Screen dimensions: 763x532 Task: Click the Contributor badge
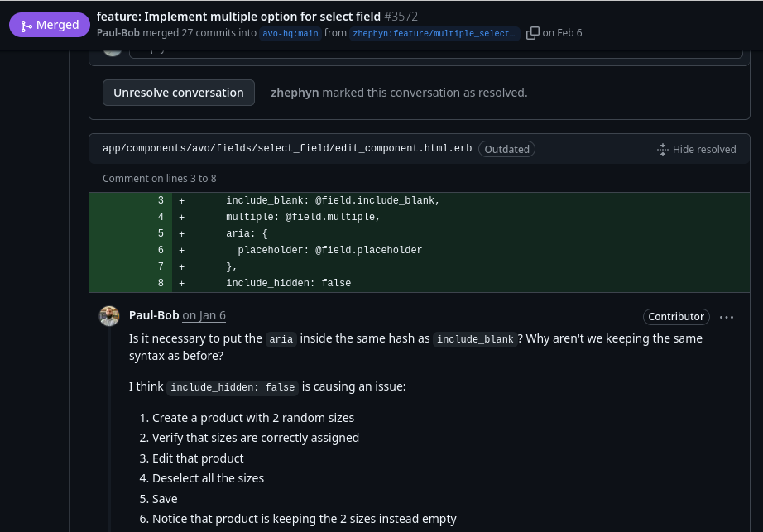click(x=676, y=317)
